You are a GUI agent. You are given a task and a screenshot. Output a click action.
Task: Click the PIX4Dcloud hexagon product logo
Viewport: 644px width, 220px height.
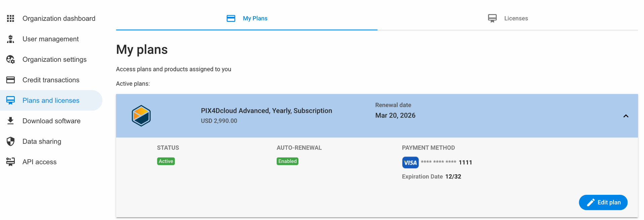tap(141, 116)
